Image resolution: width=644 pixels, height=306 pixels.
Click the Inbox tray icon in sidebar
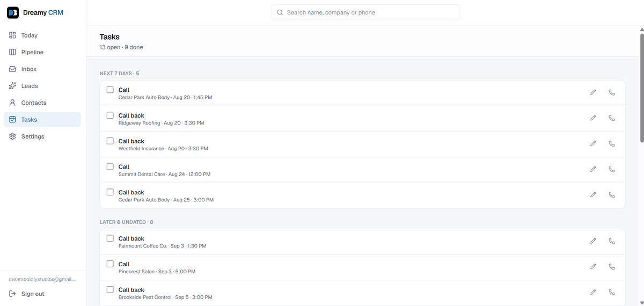click(13, 69)
